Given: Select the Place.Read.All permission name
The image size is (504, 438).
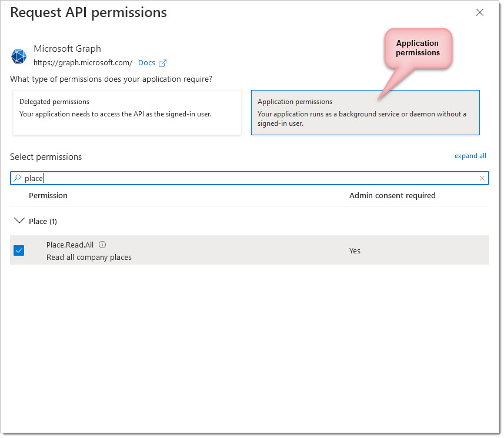Looking at the screenshot, I should [x=70, y=245].
